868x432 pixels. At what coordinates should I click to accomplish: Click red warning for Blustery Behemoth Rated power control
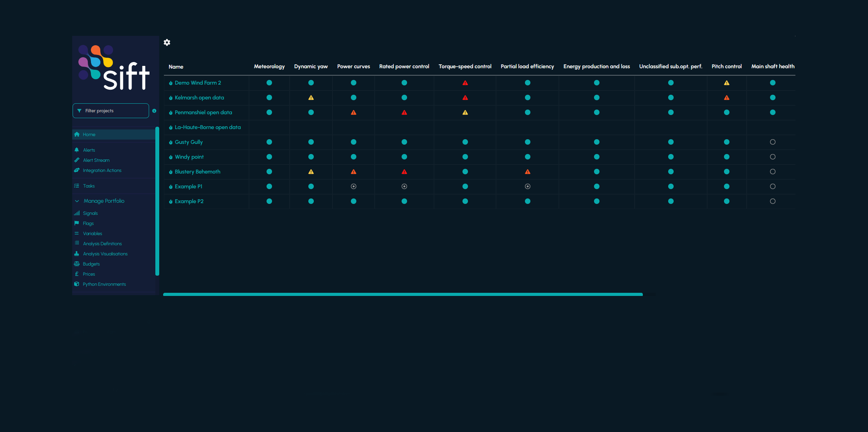404,172
